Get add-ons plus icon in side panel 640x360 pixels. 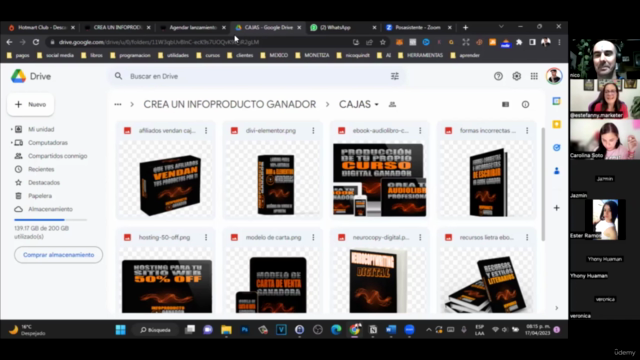point(556,208)
